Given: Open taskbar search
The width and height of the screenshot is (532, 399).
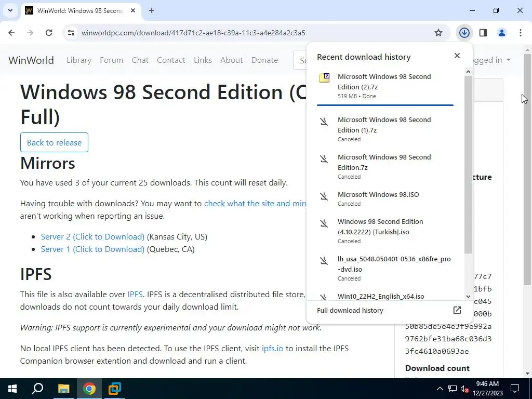Looking at the screenshot, I should pyautogui.click(x=37, y=389).
